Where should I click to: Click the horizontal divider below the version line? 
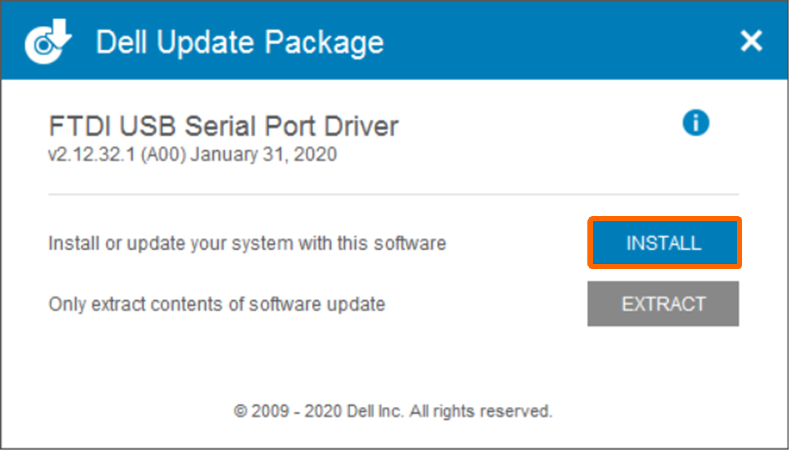tap(393, 194)
